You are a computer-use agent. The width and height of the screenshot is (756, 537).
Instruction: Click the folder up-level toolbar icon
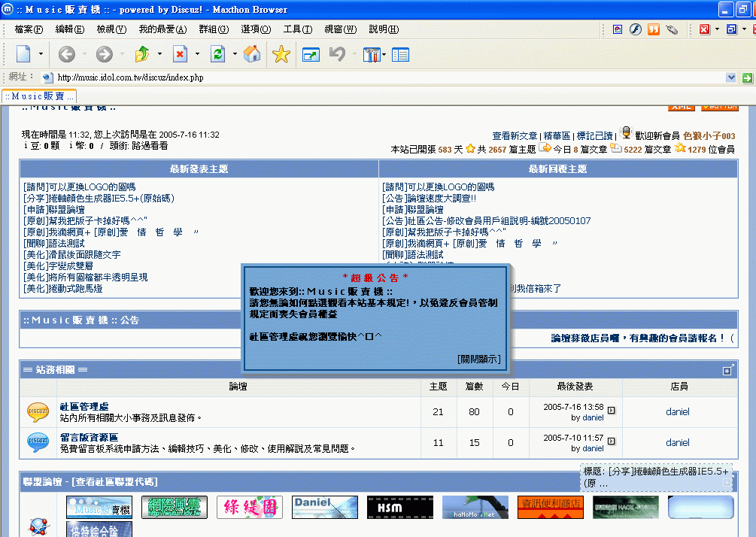(141, 54)
